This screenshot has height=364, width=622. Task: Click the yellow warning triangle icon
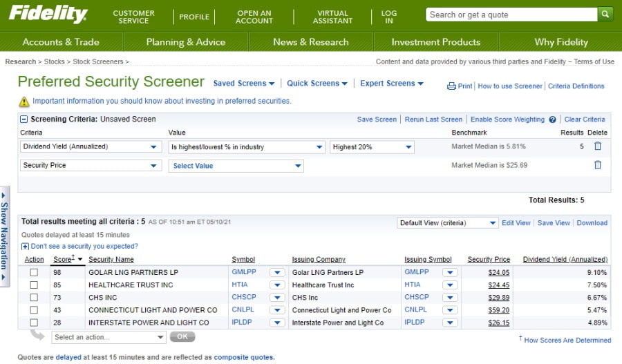(24, 102)
